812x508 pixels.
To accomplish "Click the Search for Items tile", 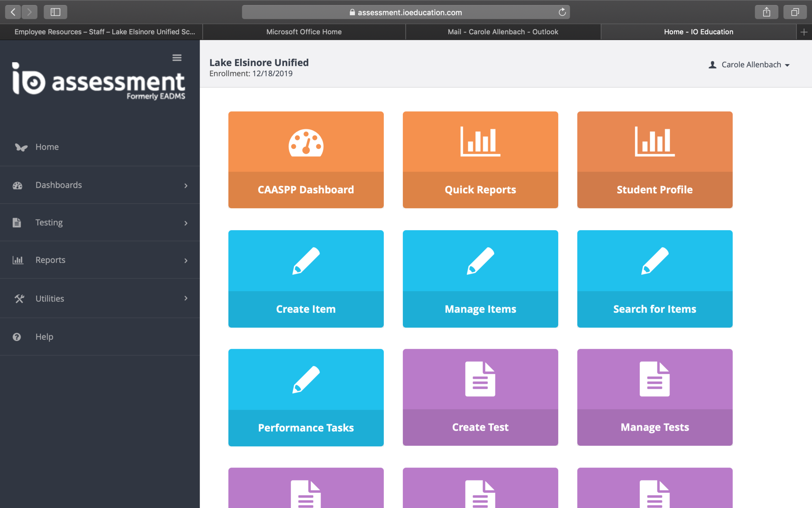I will (655, 279).
